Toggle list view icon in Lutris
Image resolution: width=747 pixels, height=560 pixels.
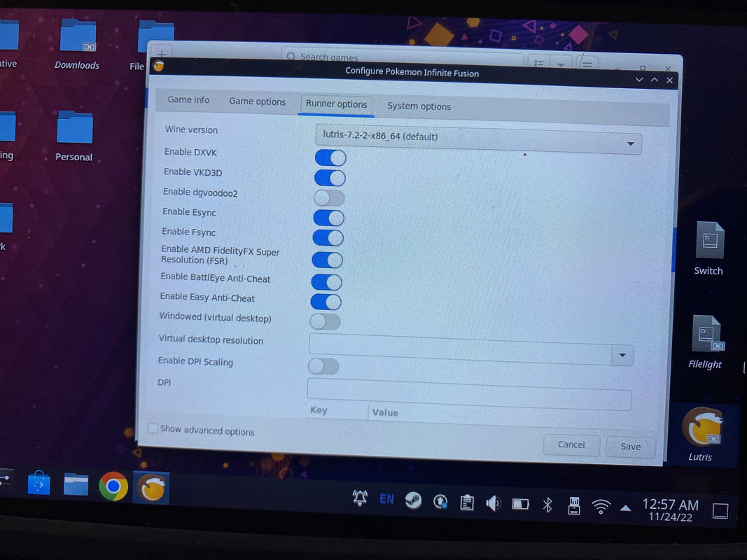click(x=539, y=63)
